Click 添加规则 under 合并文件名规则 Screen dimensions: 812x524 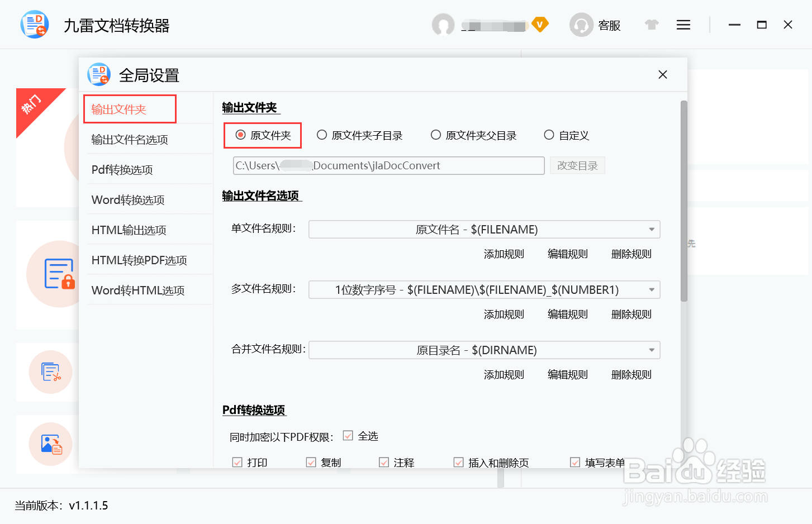(504, 375)
